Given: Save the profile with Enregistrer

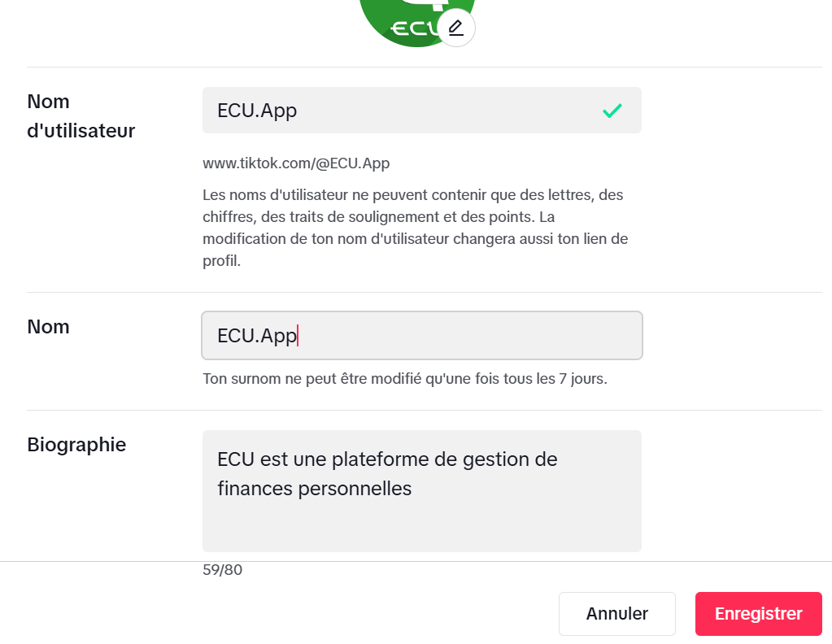Looking at the screenshot, I should 758,614.
